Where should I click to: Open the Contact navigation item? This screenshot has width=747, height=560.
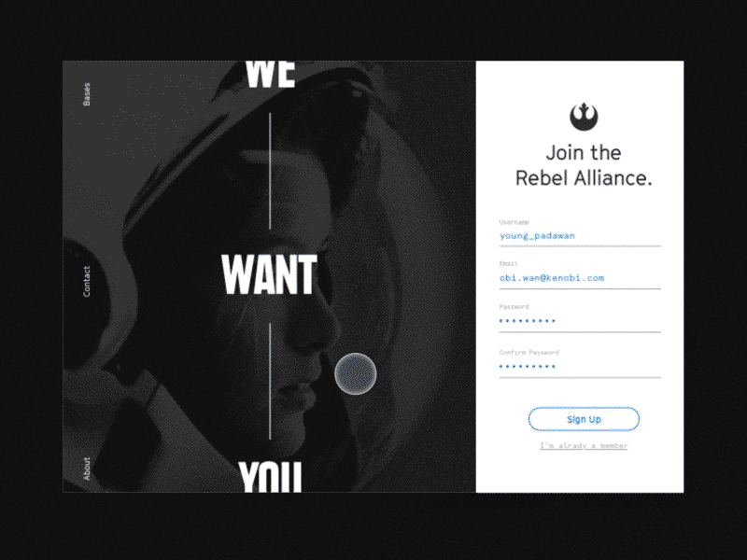tap(86, 281)
